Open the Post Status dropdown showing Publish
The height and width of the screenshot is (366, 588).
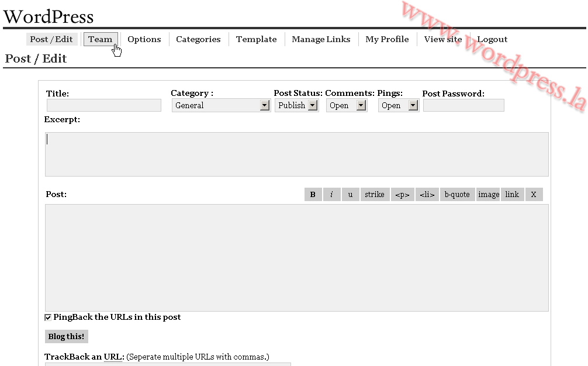(296, 105)
